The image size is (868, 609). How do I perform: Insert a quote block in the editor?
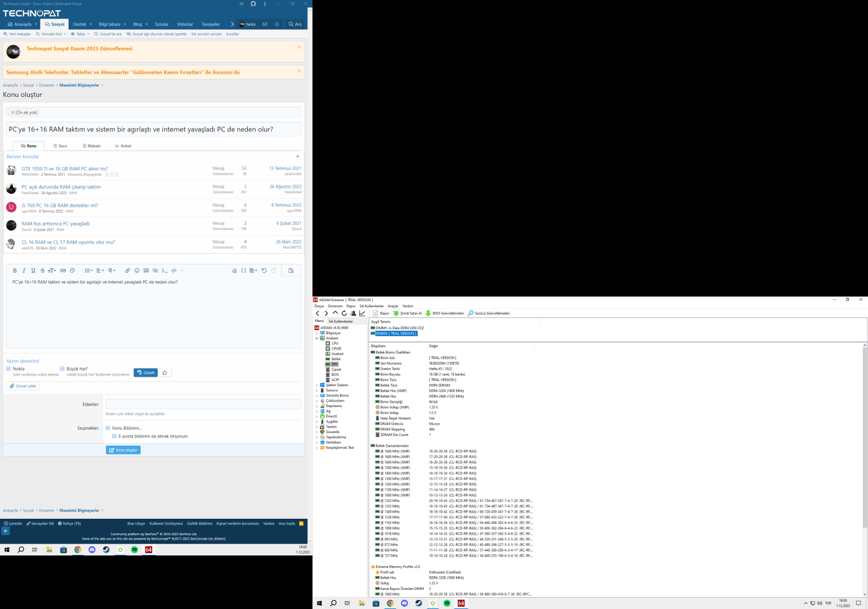(146, 271)
